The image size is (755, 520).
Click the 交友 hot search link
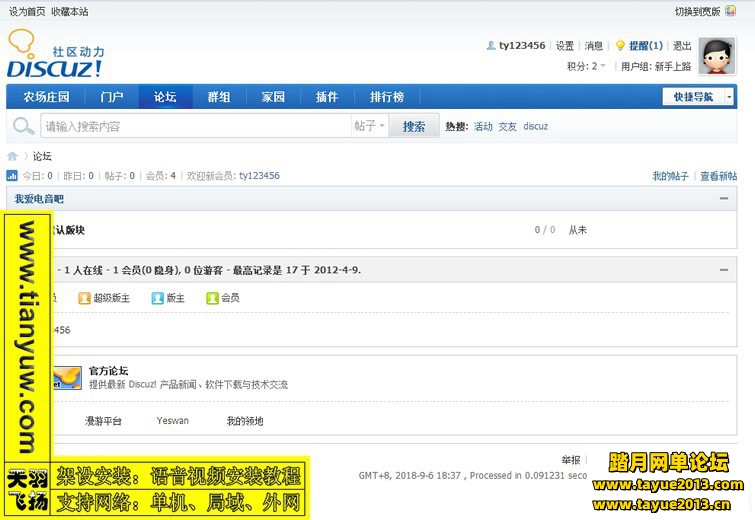tap(508, 126)
